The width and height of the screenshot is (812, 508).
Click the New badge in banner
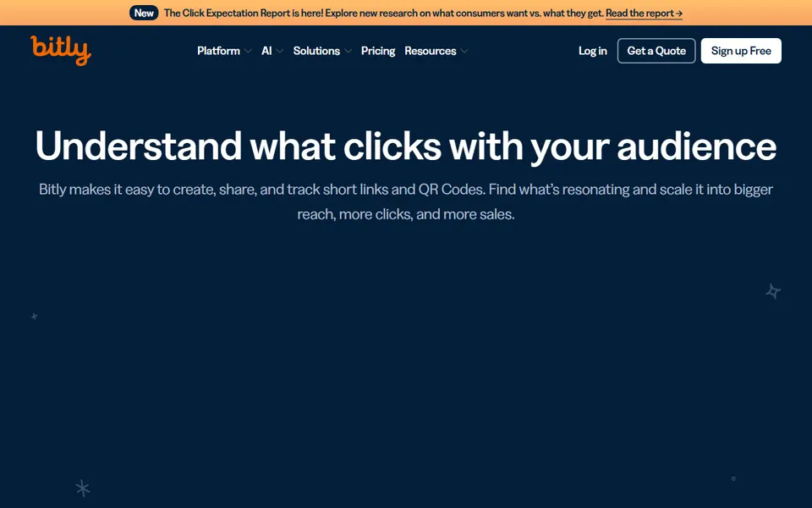[x=144, y=13]
